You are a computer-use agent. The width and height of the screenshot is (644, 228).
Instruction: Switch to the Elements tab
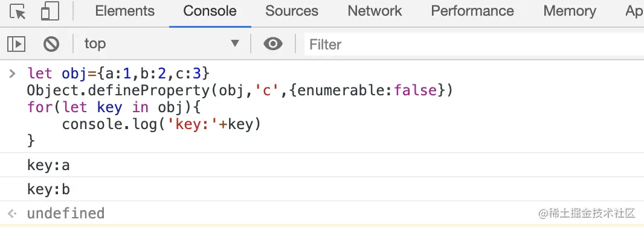point(125,11)
